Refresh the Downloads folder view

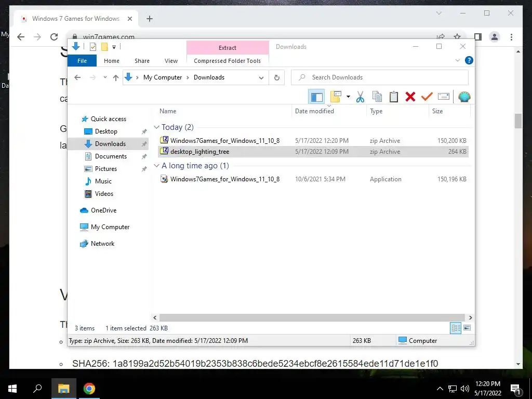tap(277, 78)
